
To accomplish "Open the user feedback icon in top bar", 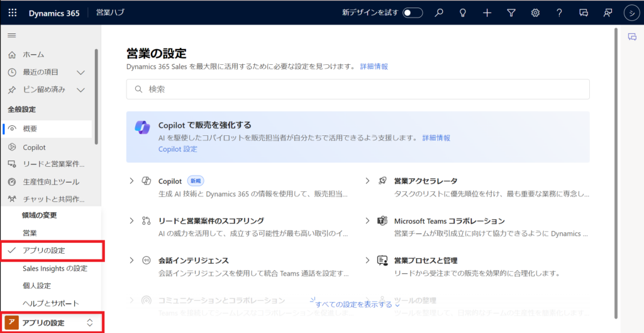I will [607, 13].
